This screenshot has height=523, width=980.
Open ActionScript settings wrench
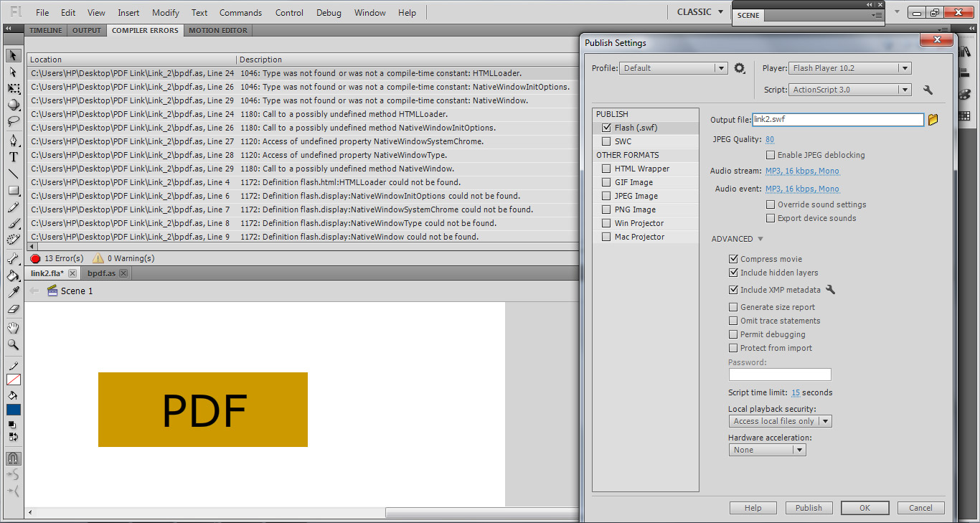pyautogui.click(x=928, y=90)
